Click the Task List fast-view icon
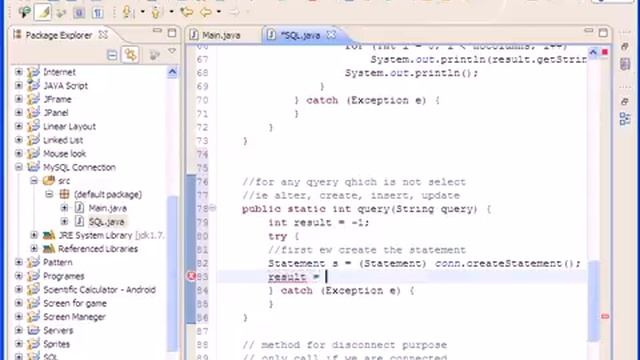640x360 pixels. 625,64
